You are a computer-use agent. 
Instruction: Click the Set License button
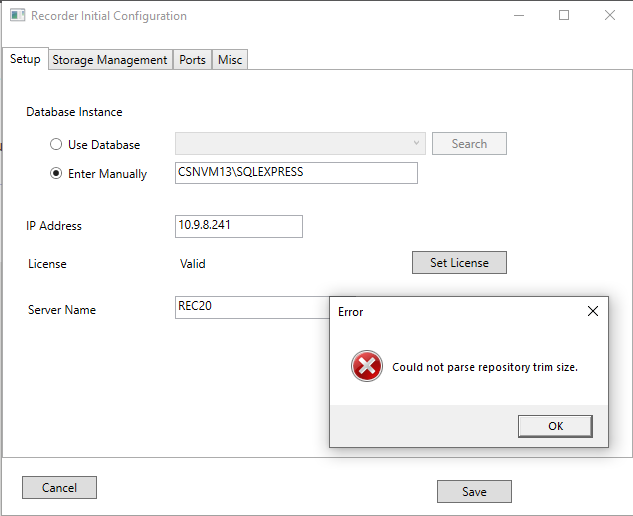(459, 262)
